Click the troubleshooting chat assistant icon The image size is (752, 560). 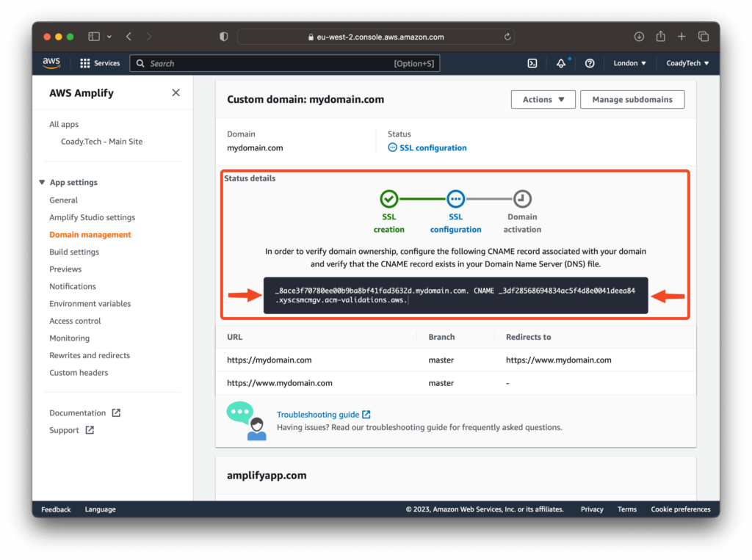point(247,421)
